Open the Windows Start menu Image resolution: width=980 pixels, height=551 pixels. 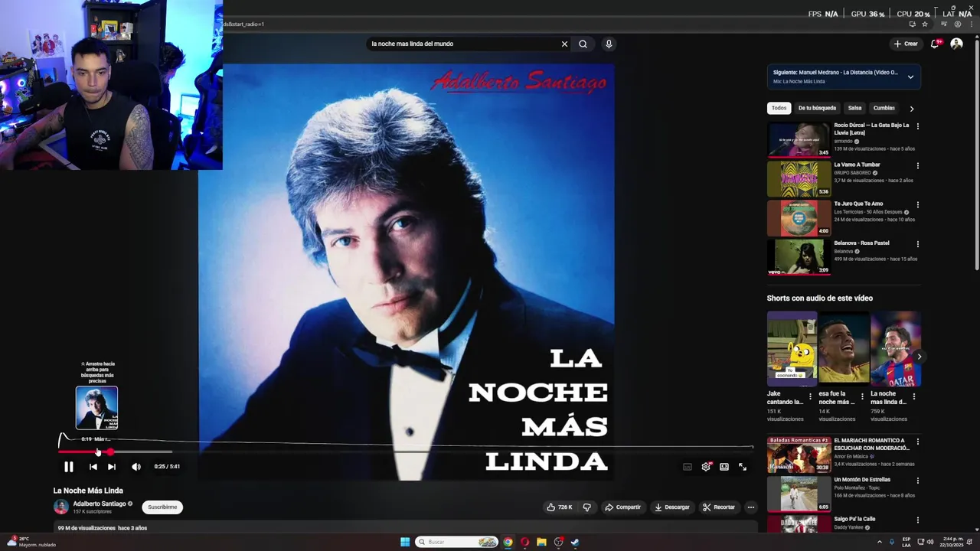(405, 542)
